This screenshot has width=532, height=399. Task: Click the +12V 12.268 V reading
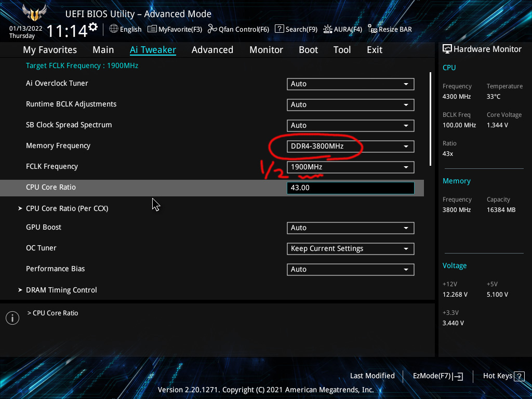(455, 295)
